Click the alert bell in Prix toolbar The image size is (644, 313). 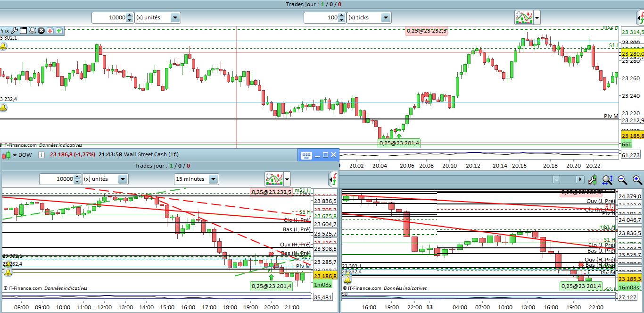(32, 30)
